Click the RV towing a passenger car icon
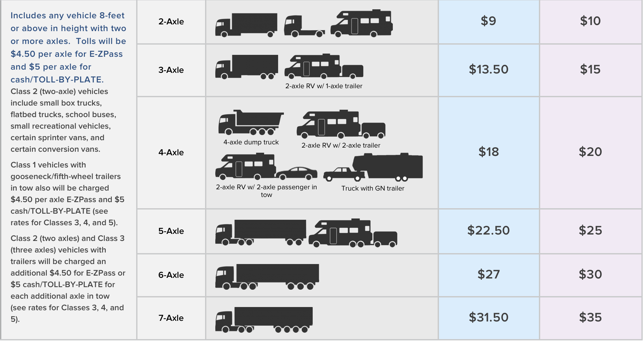The width and height of the screenshot is (644, 342). (266, 167)
